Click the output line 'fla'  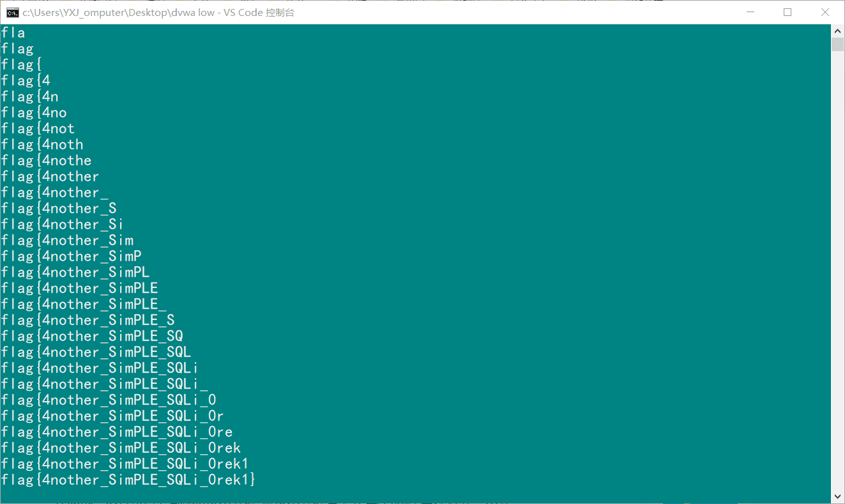click(x=13, y=33)
